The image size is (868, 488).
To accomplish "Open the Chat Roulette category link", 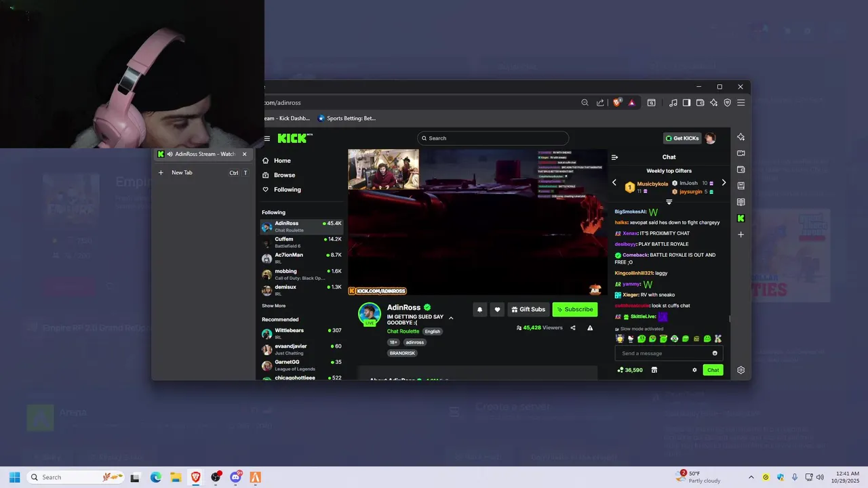I will (x=403, y=331).
